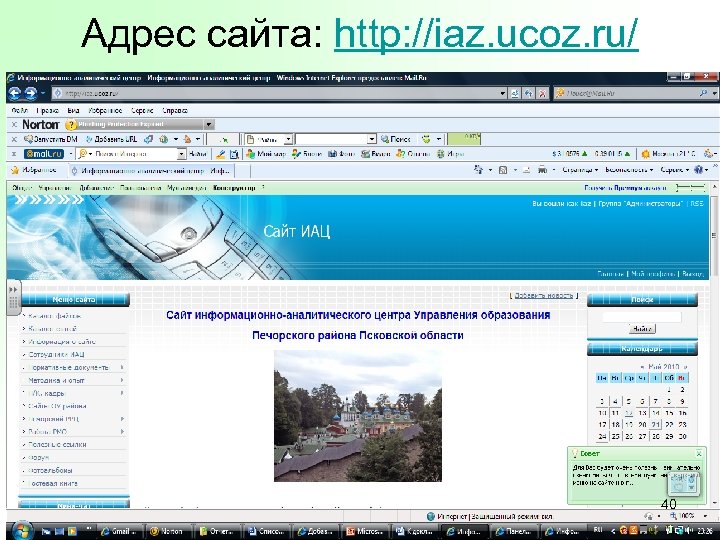Open the Файл menu

19,110
